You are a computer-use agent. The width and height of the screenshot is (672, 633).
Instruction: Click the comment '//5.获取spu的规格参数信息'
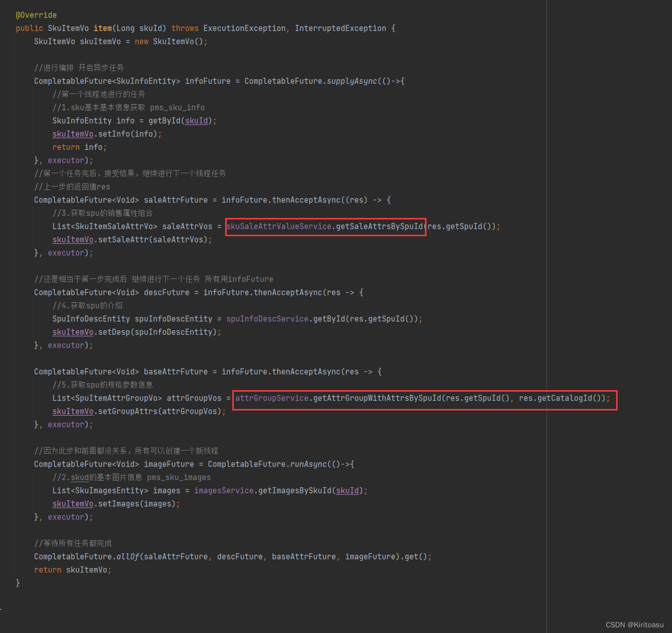pyautogui.click(x=103, y=385)
